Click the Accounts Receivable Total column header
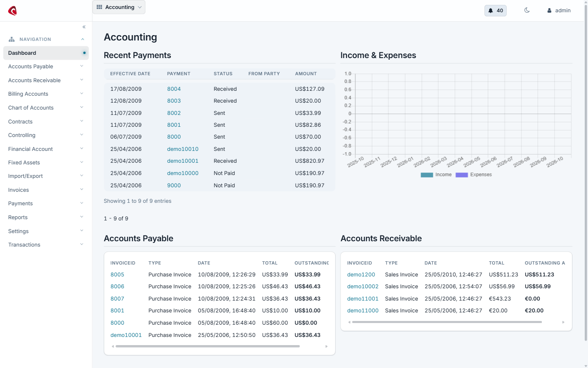The height and width of the screenshot is (368, 588). (497, 263)
